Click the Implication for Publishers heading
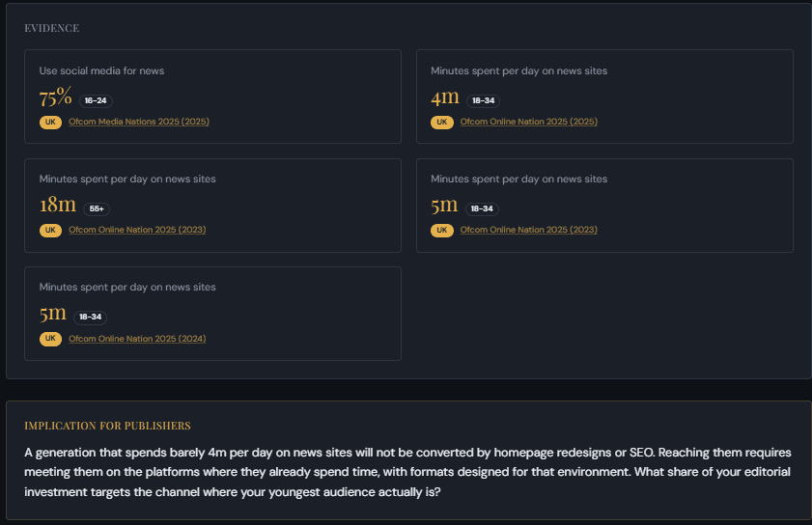The height and width of the screenshot is (525, 812). (x=107, y=426)
